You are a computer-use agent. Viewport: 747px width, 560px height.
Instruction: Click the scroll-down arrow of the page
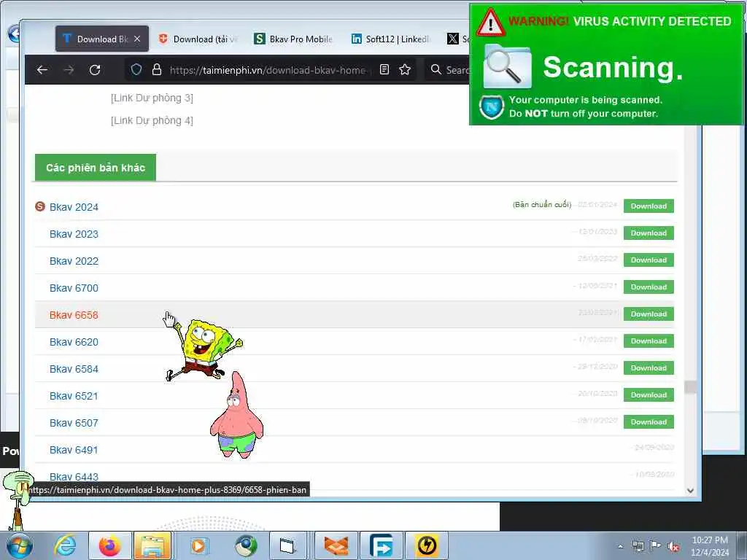pos(690,491)
